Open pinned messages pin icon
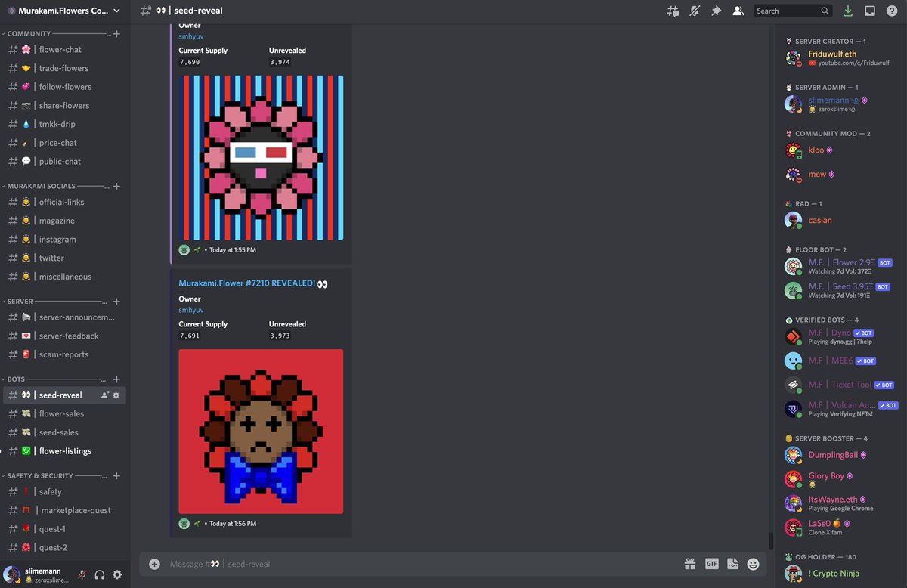The height and width of the screenshot is (588, 907). pyautogui.click(x=717, y=11)
